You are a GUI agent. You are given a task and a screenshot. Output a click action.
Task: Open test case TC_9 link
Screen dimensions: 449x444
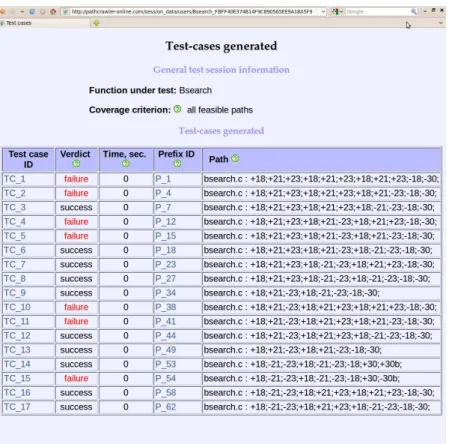click(x=14, y=293)
